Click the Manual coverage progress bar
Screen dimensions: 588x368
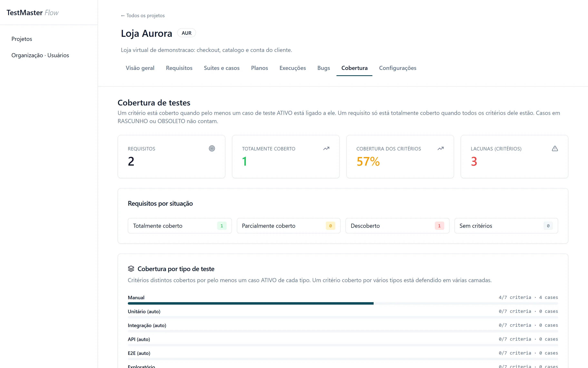(x=343, y=304)
